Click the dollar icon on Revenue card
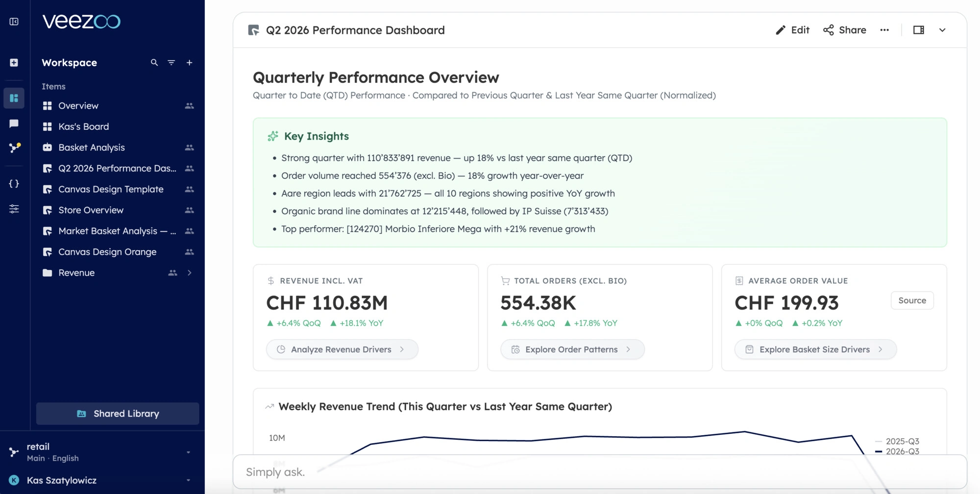This screenshot has width=980, height=494. (271, 281)
